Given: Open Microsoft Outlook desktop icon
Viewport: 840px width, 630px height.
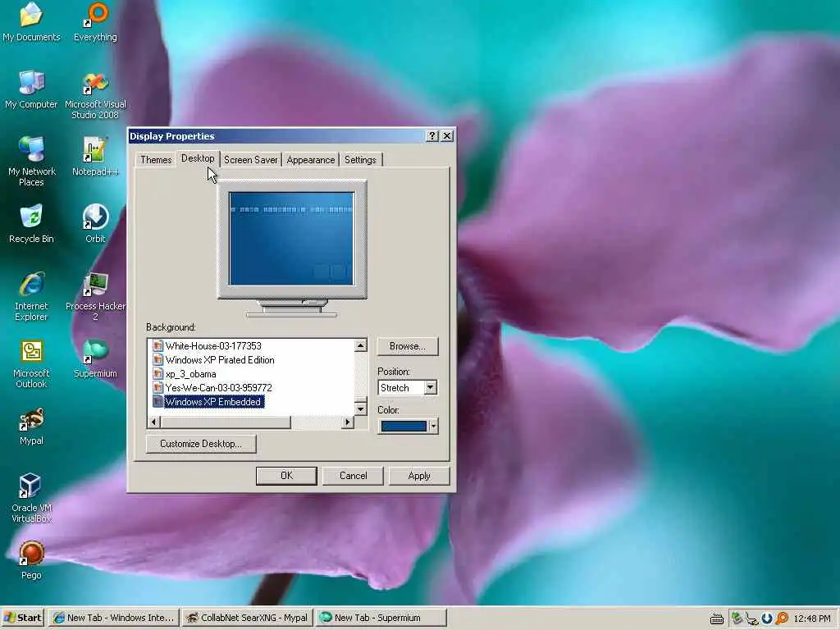Looking at the screenshot, I should click(31, 363).
